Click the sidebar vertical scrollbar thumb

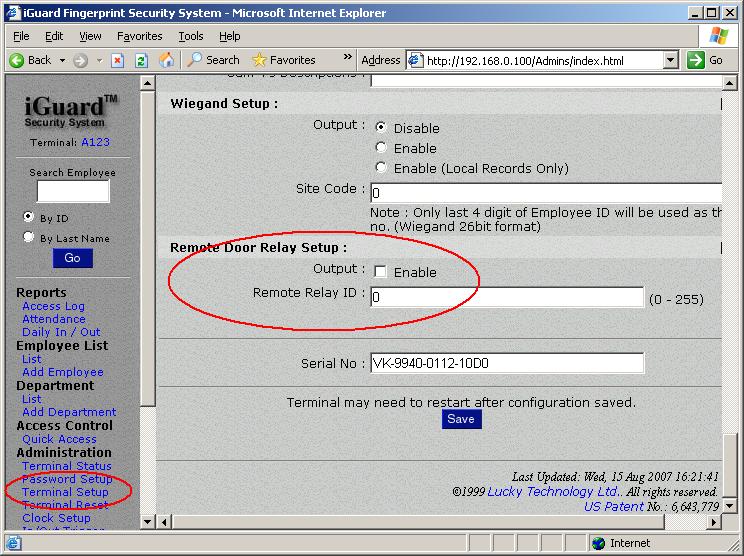pos(148,249)
